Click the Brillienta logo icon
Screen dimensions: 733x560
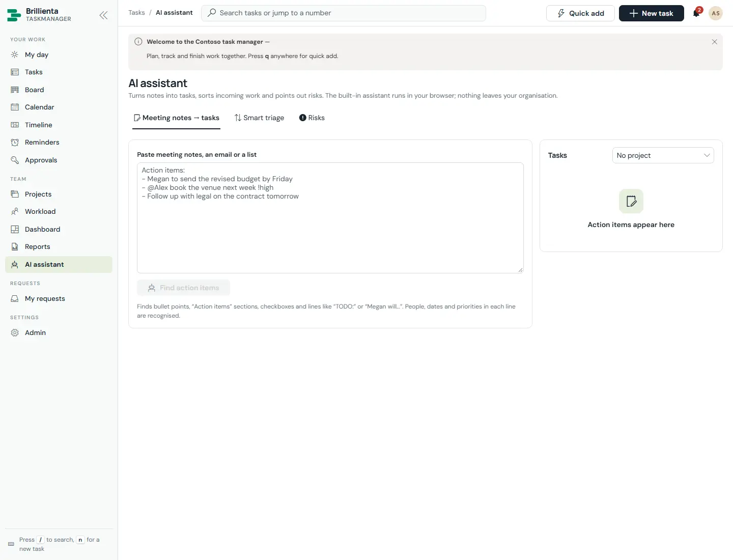pyautogui.click(x=14, y=15)
